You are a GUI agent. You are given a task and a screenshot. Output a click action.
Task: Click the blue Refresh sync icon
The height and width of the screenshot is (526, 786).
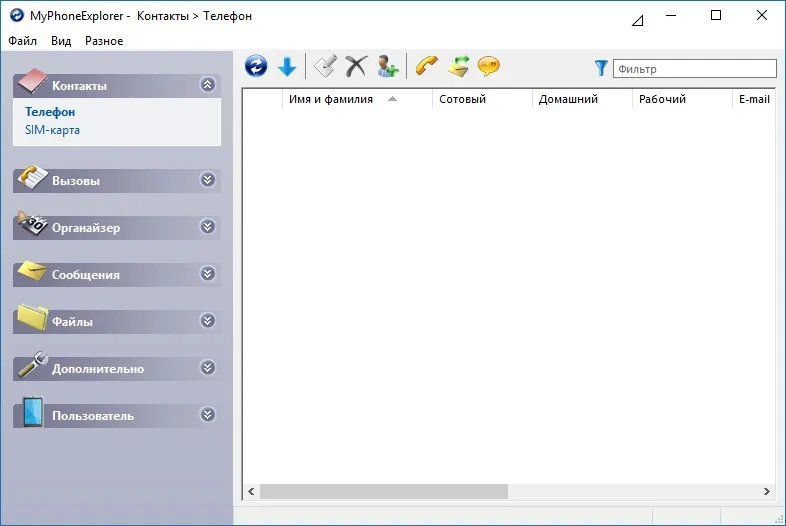pyautogui.click(x=256, y=66)
